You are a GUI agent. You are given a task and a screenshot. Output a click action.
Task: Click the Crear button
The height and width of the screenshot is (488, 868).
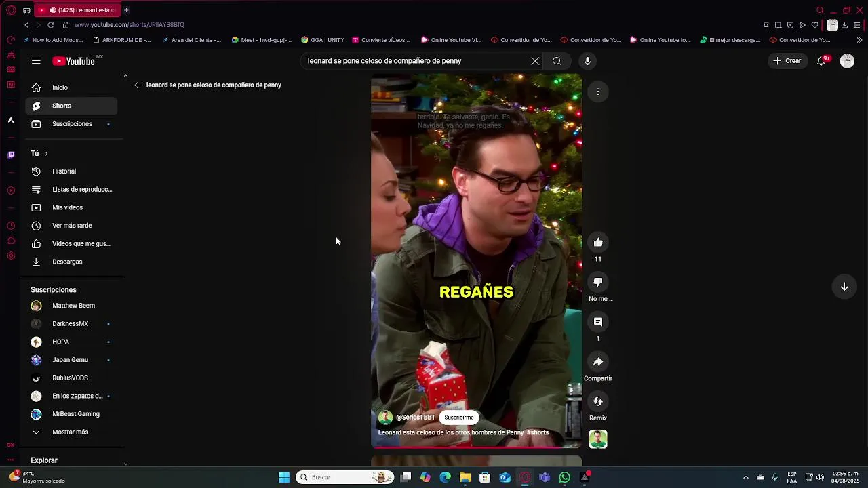787,61
